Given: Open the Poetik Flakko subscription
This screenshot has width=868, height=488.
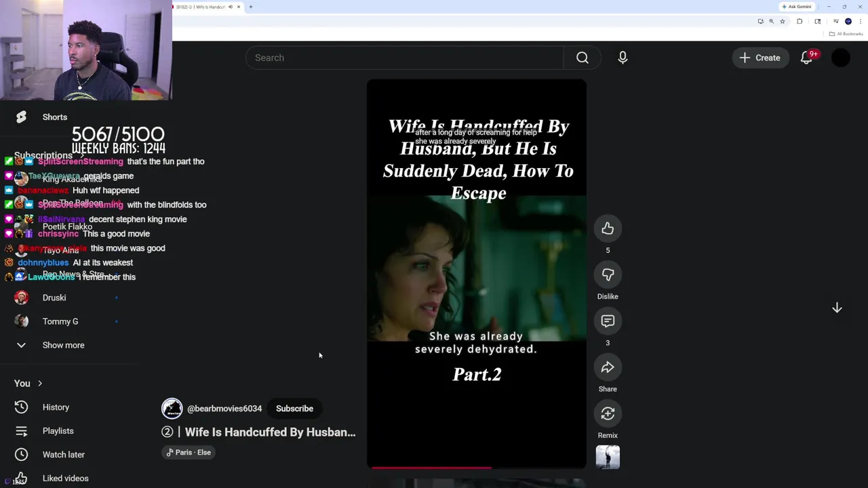Looking at the screenshot, I should pyautogui.click(x=67, y=226).
